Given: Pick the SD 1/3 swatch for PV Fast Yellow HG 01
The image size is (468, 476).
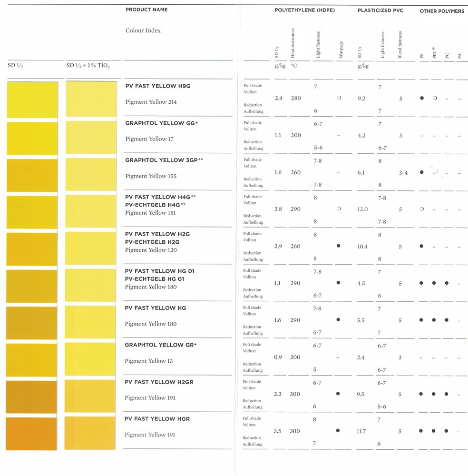Looking at the screenshot, I should coord(31,286).
